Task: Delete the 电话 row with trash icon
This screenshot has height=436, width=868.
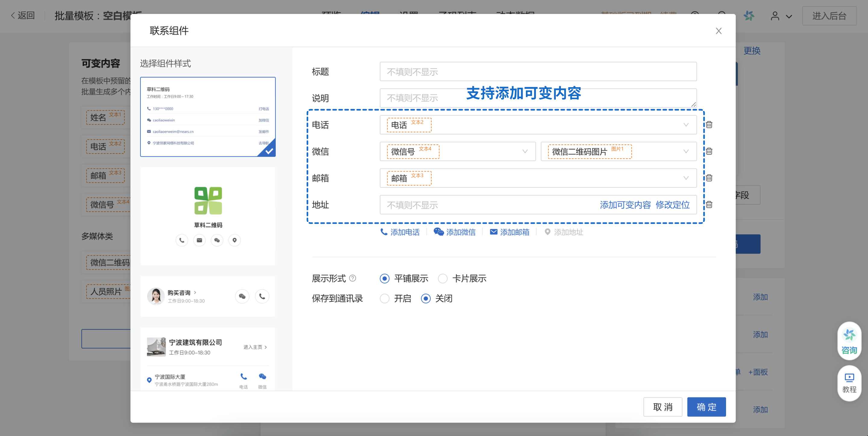Action: (709, 125)
